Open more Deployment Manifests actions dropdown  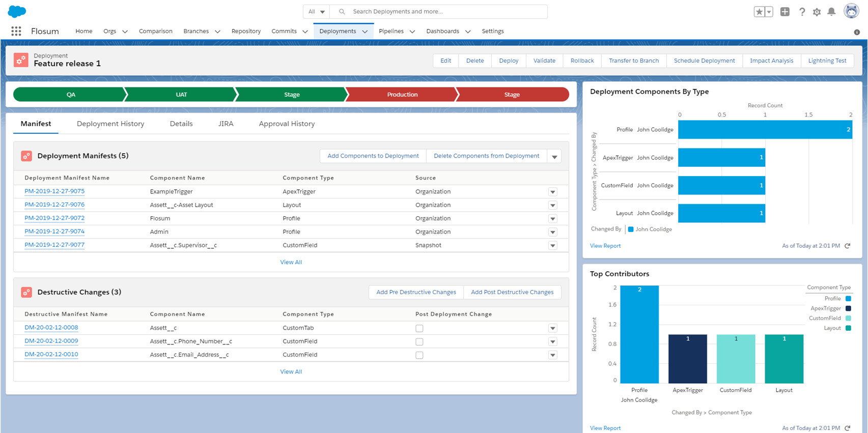click(x=554, y=156)
